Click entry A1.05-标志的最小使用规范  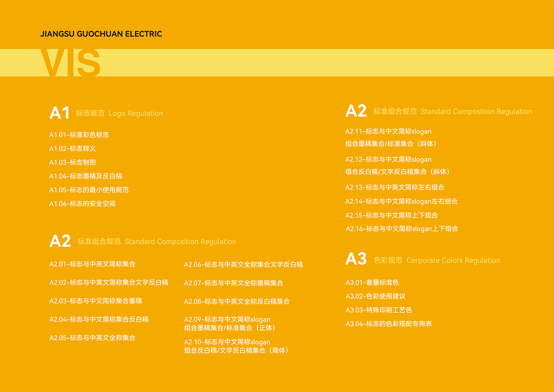[89, 190]
